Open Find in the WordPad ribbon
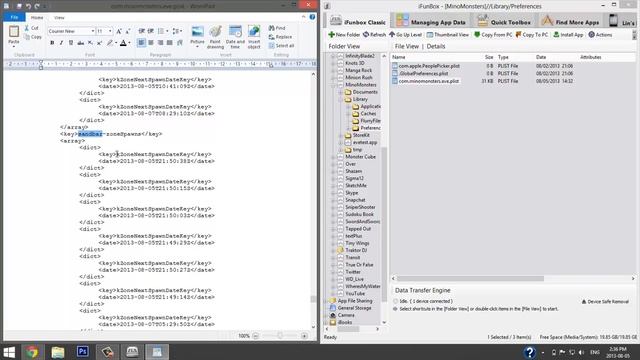This screenshot has height=360, width=640. tap(277, 28)
